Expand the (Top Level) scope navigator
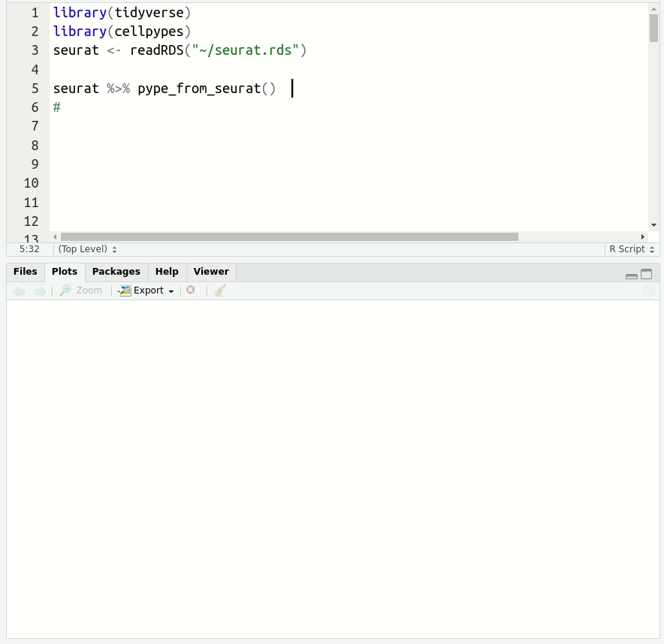Screen dimensions: 664x644 click(x=87, y=249)
